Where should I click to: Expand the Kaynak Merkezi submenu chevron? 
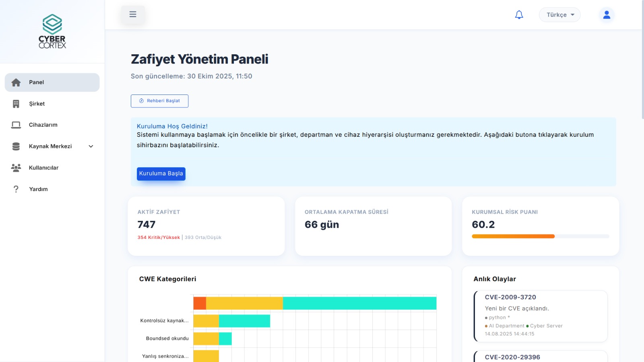[x=91, y=146]
